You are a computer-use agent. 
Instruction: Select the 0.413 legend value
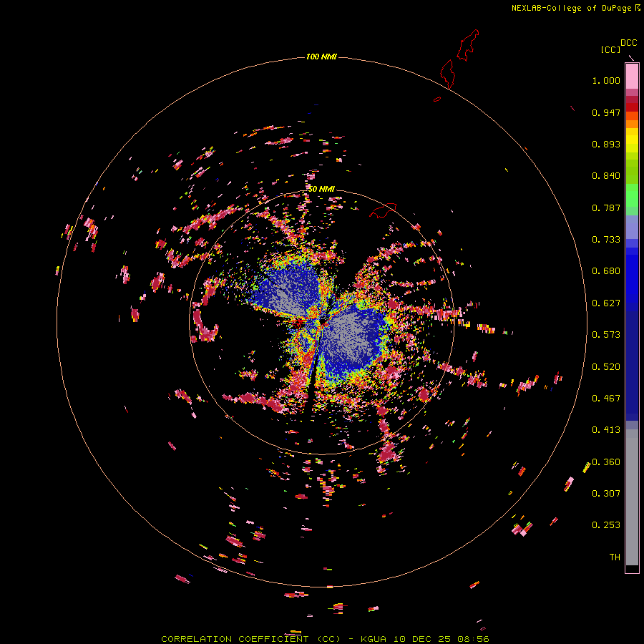[x=606, y=430]
